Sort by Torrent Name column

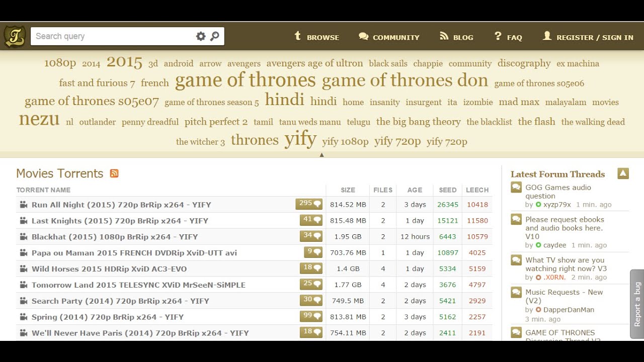(43, 190)
